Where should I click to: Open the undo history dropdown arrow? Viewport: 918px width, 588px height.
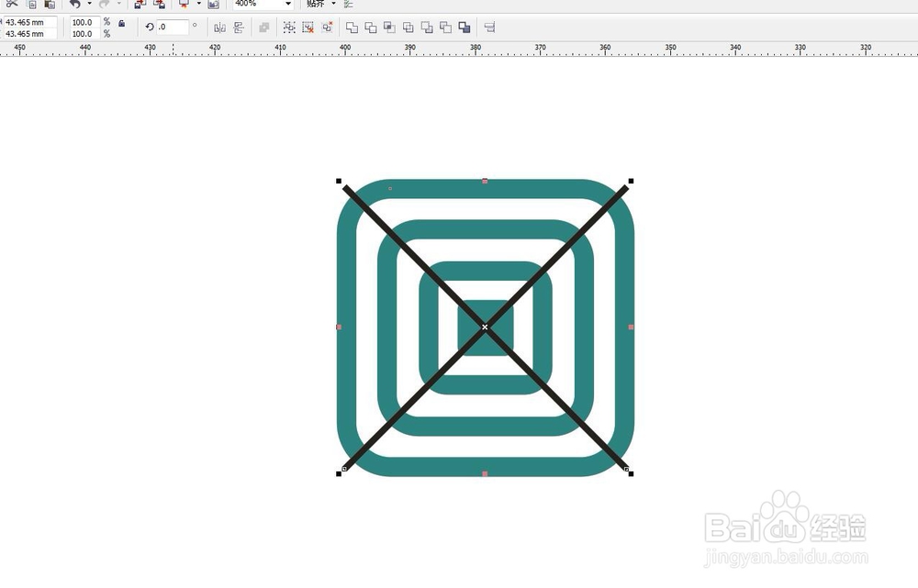(89, 4)
